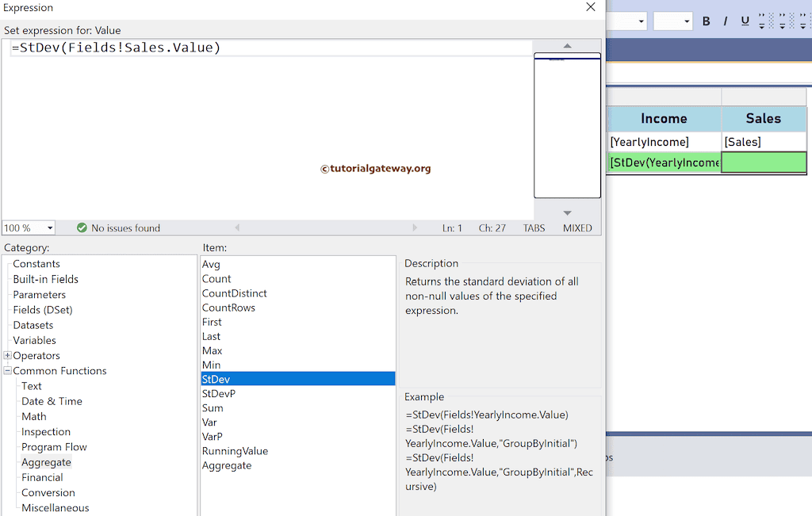Collapse the Common Functions category node
Screen dimensions: 812x516
6,370
